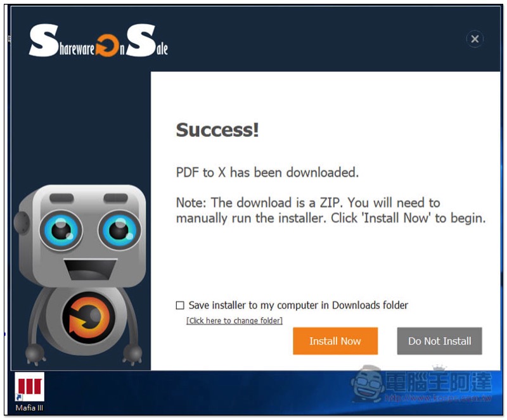Viewport: 507px width, 420px height.
Task: Click the SharewareOnSale logo
Action: click(x=98, y=41)
